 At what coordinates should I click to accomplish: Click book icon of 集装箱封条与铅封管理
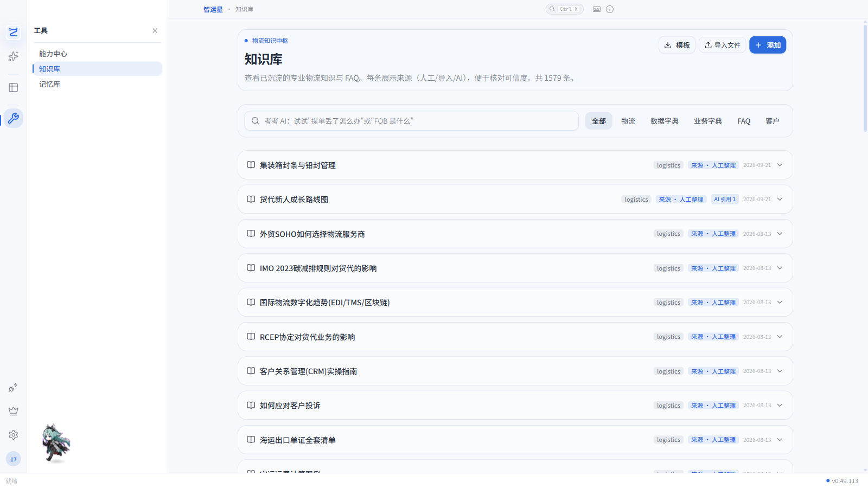(251, 165)
